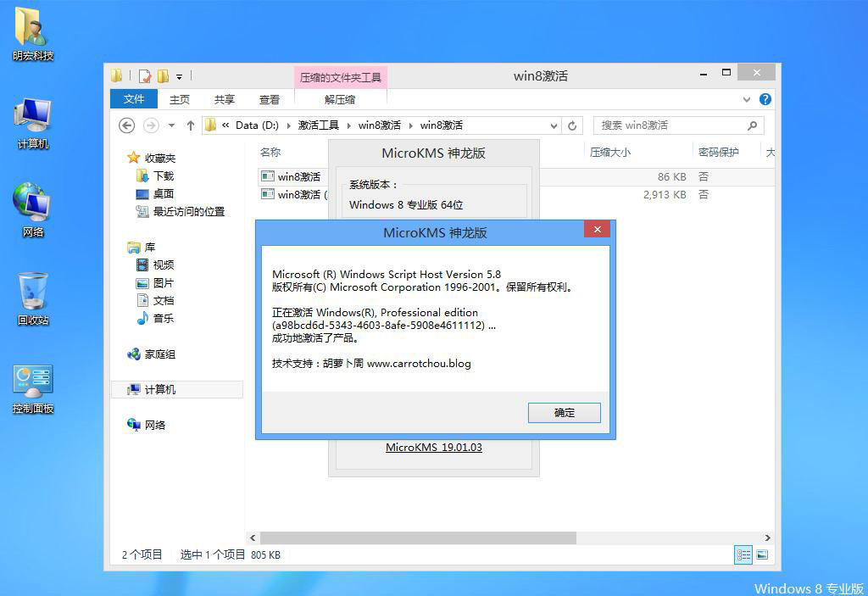Open the Explorer help question mark icon

click(765, 99)
